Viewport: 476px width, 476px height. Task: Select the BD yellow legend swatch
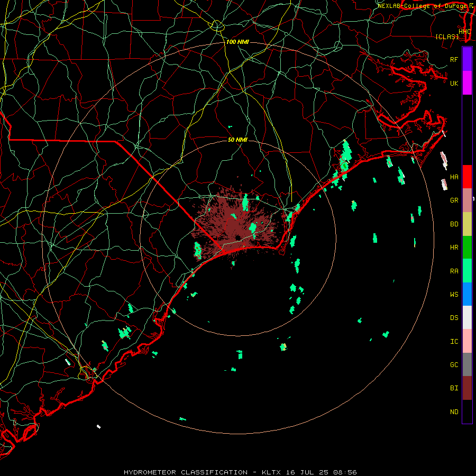click(x=467, y=224)
